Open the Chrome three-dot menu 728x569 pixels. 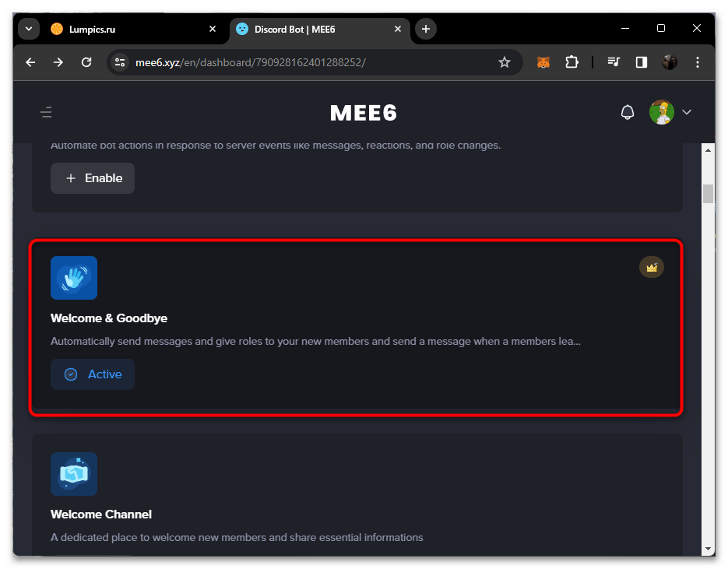[698, 62]
